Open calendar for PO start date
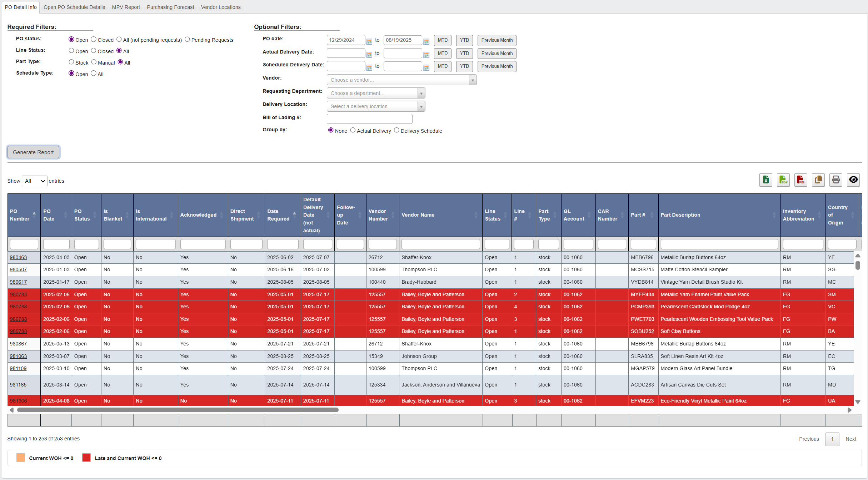Image resolution: width=868 pixels, height=480 pixels. (369, 41)
